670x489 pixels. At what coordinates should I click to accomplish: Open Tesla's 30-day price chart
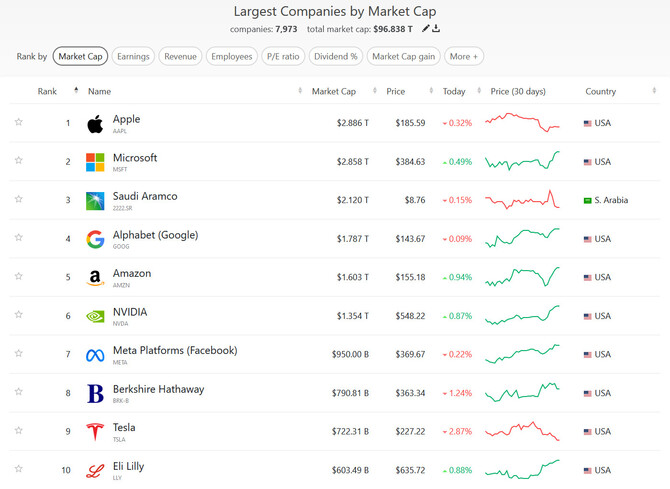(522, 431)
